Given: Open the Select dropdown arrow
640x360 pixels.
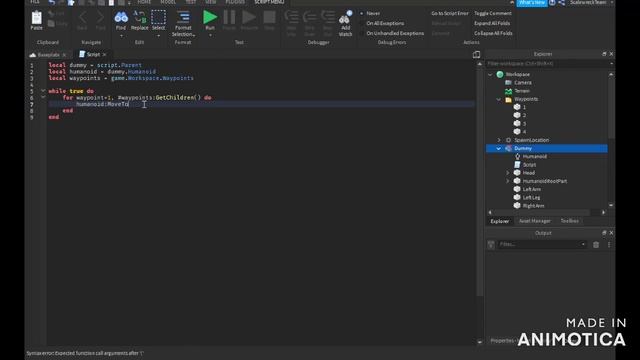Looking at the screenshot, I should coord(158,36).
